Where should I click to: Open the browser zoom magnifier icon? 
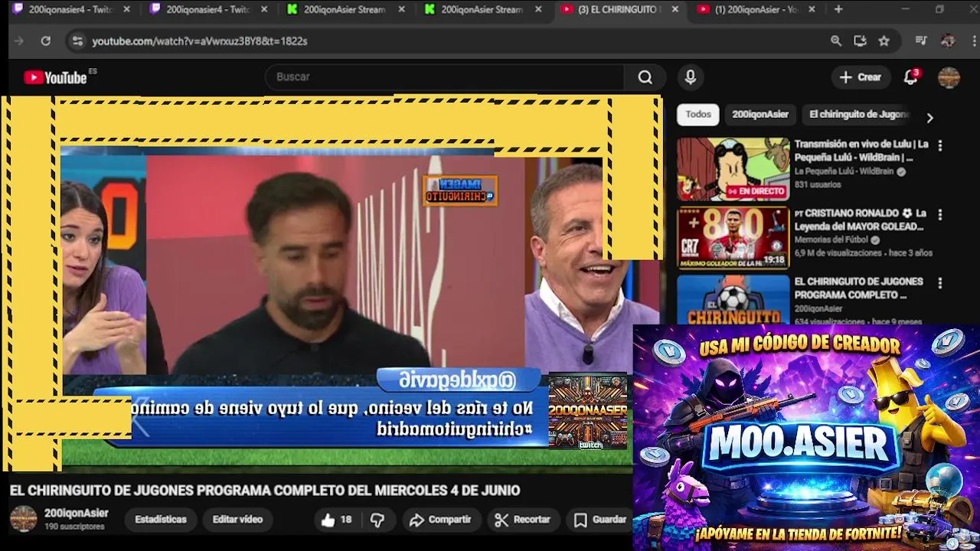pos(836,41)
